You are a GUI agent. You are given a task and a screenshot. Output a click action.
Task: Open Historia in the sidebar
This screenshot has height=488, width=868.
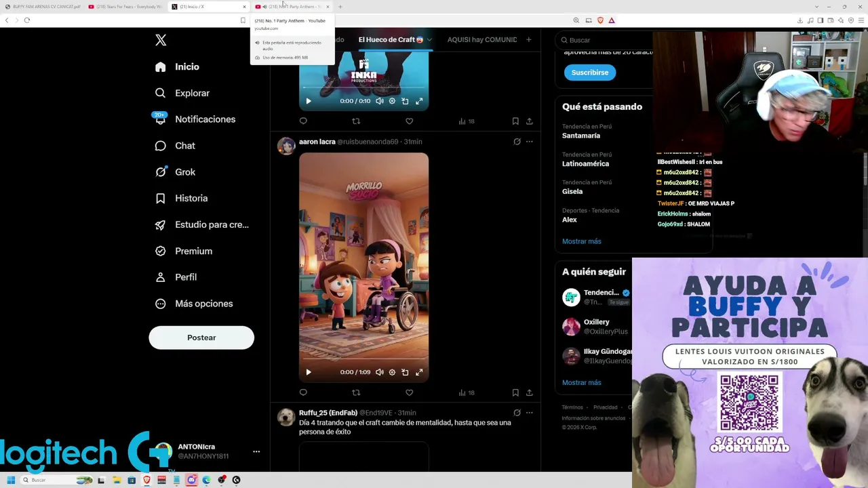(181, 199)
